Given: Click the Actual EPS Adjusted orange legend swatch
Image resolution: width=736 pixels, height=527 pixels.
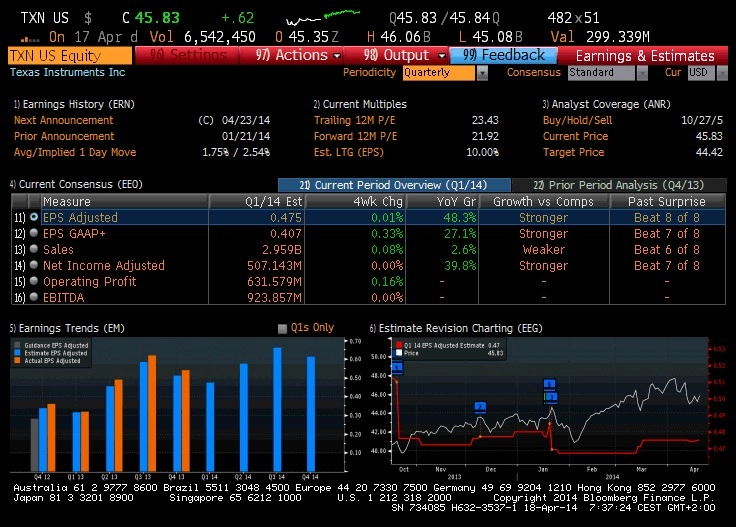Looking at the screenshot, I should 17,360.
